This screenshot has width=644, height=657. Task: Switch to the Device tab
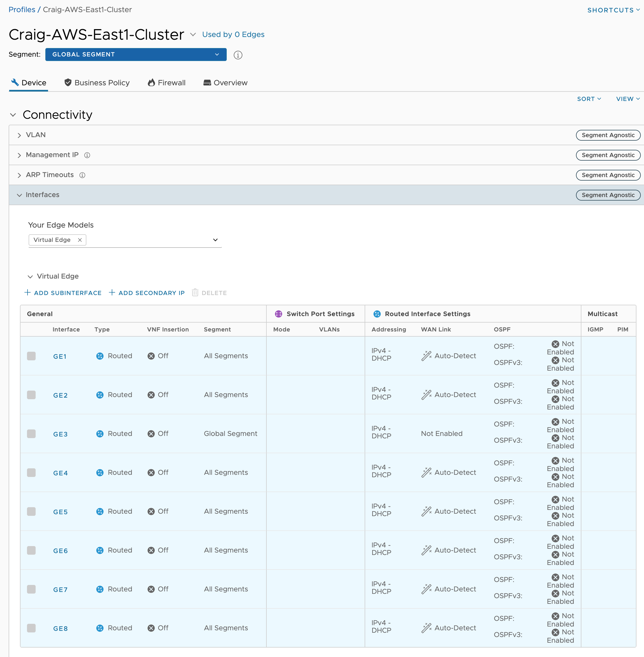pyautogui.click(x=28, y=83)
